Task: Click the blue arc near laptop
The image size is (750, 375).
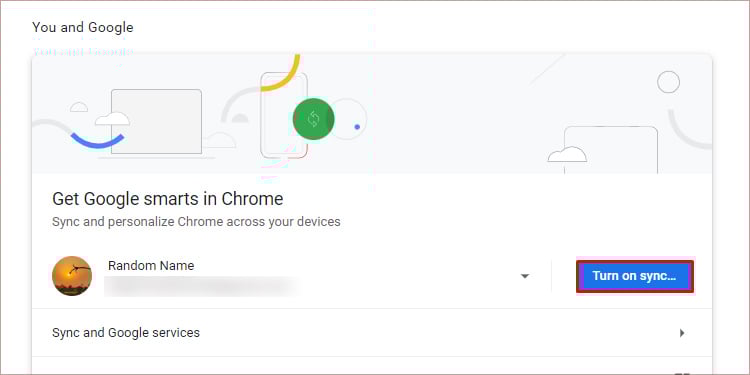Action: click(98, 142)
